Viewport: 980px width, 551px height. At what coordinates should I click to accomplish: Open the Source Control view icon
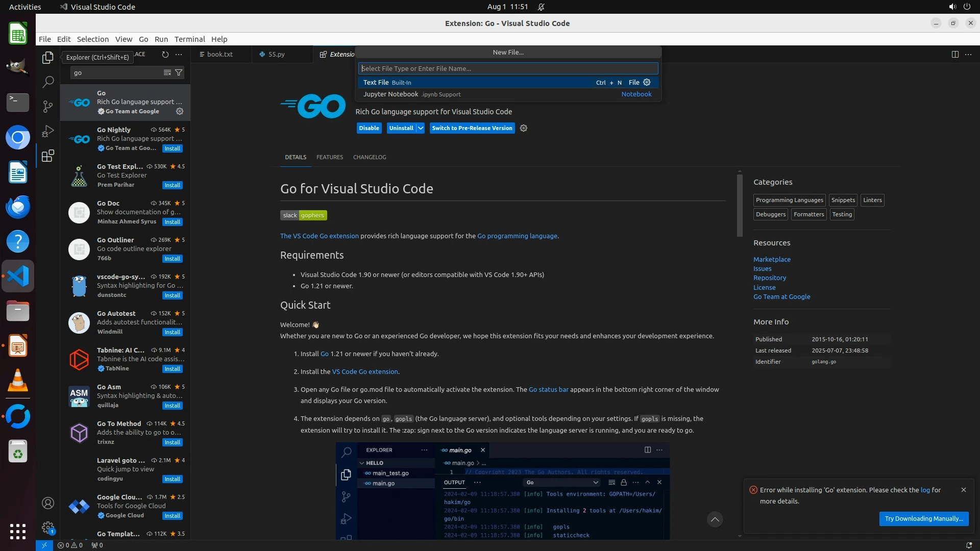click(x=48, y=106)
